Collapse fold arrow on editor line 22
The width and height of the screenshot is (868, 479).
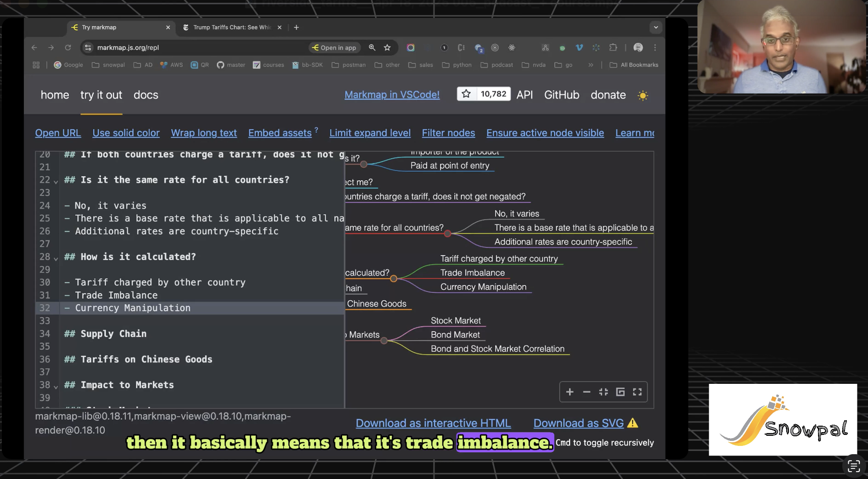(56, 181)
